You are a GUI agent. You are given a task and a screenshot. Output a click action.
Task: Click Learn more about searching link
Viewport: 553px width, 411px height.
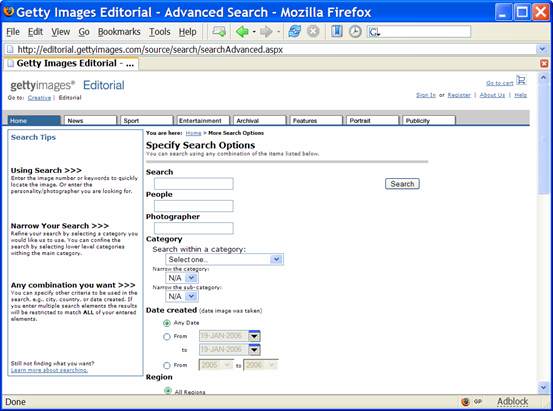point(49,370)
